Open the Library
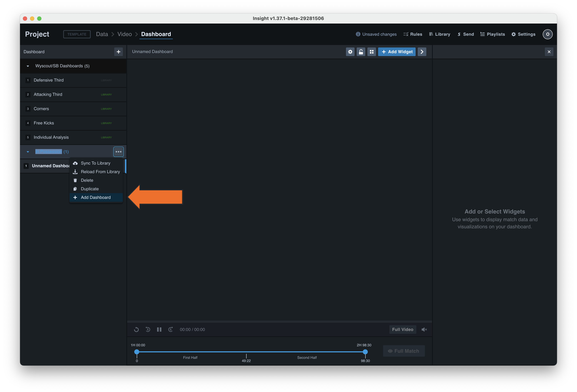 click(440, 34)
